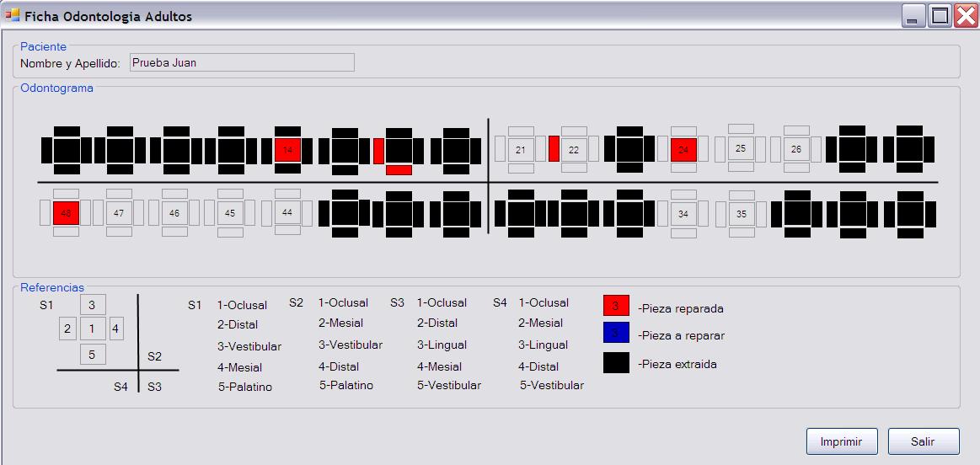Choose the black Pieza extraida swatch
This screenshot has height=465, width=980.
pyautogui.click(x=616, y=363)
